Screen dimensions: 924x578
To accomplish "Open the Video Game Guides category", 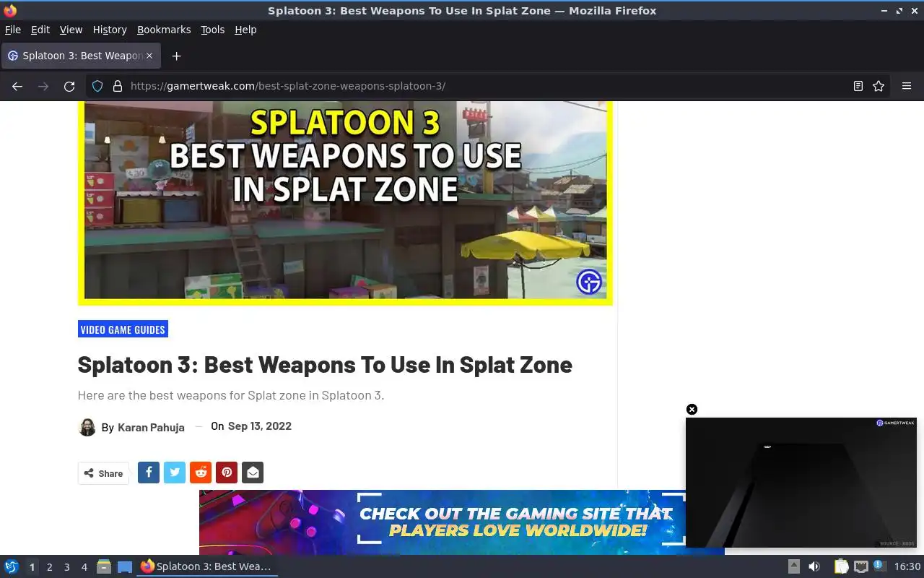I will coord(123,329).
